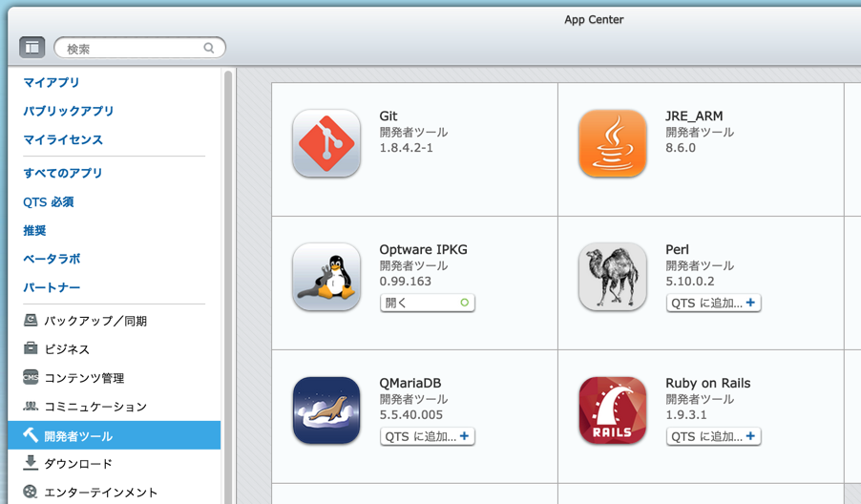
Task: Select QTS 必須 category
Action: click(49, 202)
